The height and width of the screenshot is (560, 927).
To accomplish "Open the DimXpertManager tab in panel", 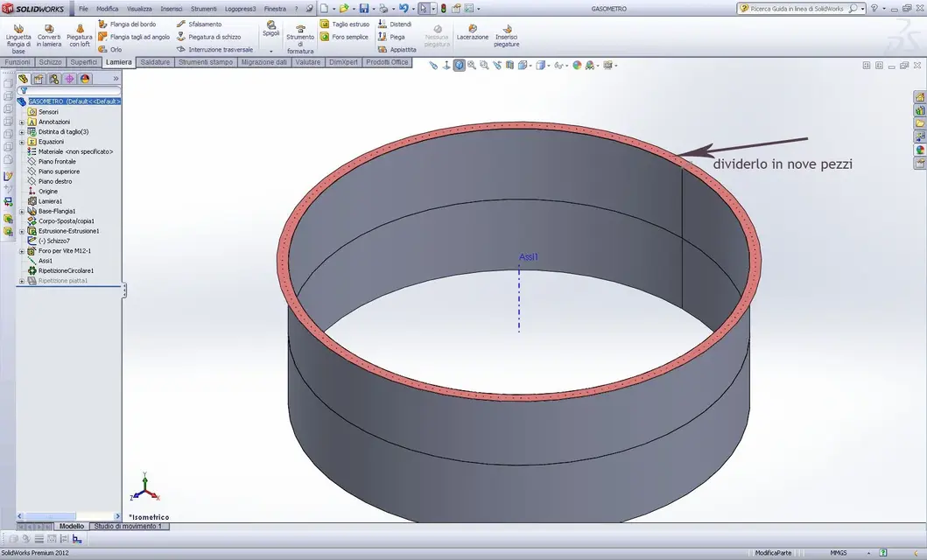I will pos(69,79).
